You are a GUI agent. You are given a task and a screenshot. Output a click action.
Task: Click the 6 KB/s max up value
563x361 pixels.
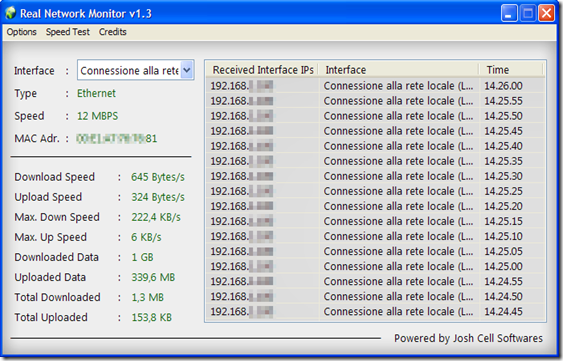coord(146,237)
